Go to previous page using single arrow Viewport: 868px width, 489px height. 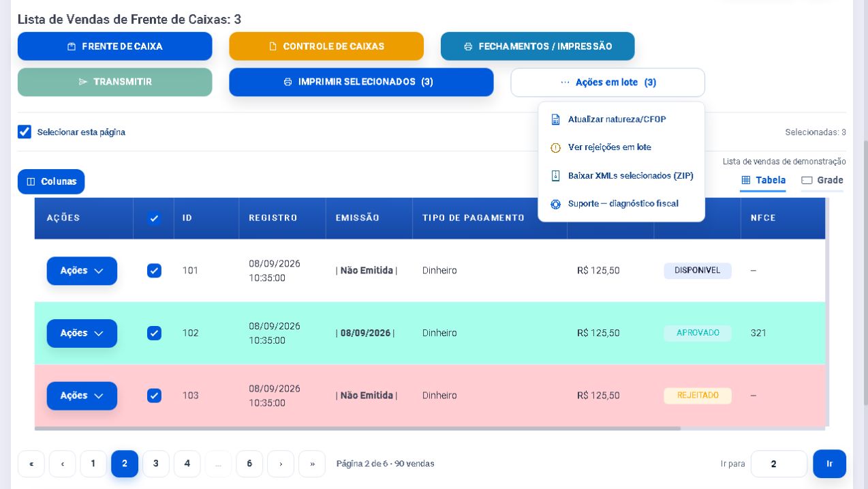coord(63,464)
